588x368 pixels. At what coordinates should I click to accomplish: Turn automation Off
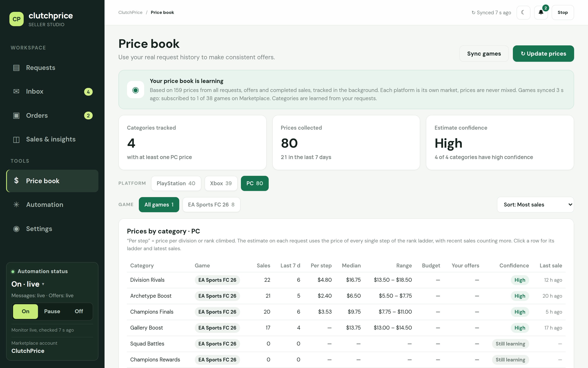(x=79, y=311)
